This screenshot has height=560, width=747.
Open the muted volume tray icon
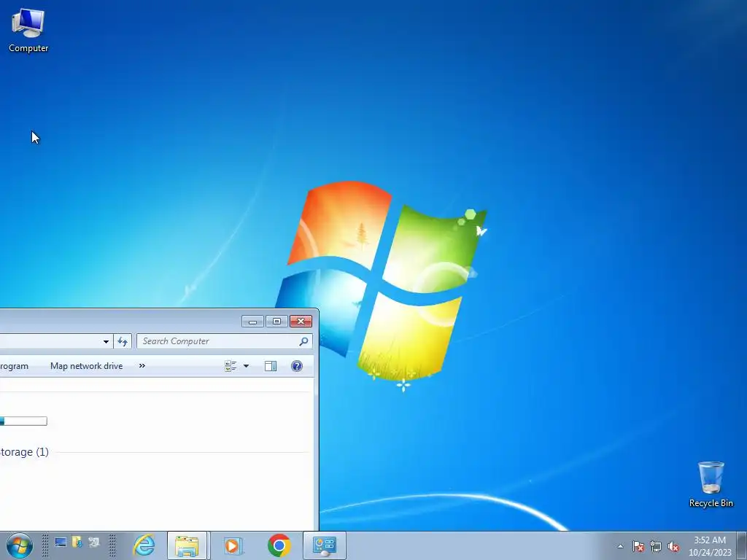tap(673, 546)
